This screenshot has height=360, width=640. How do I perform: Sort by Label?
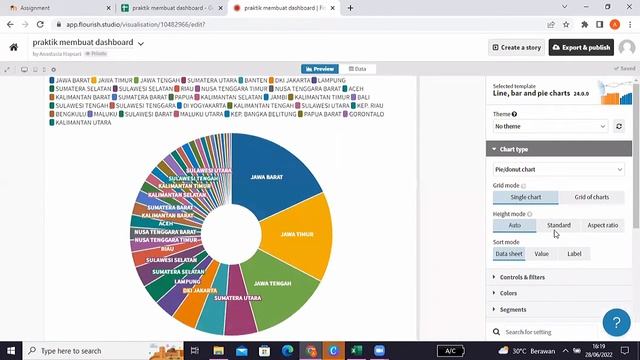tap(574, 254)
